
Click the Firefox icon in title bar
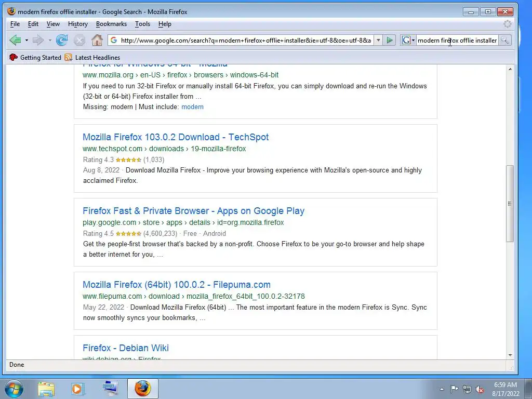(11, 11)
